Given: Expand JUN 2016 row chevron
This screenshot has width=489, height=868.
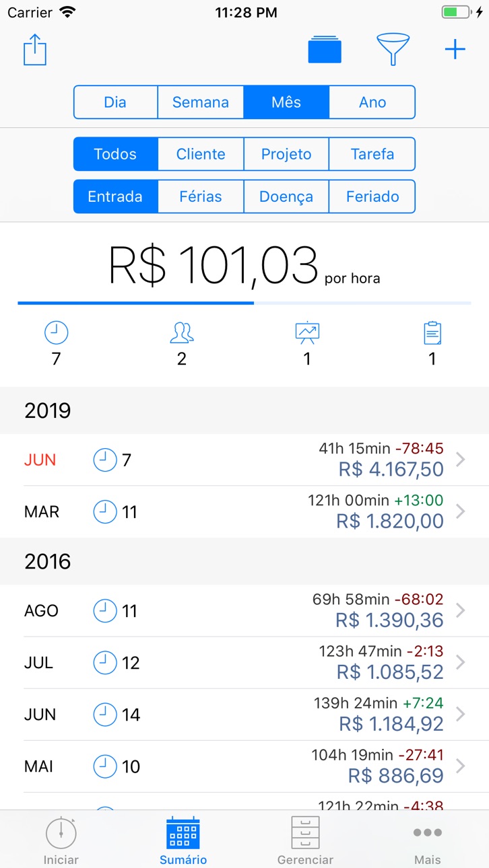Looking at the screenshot, I should [461, 714].
